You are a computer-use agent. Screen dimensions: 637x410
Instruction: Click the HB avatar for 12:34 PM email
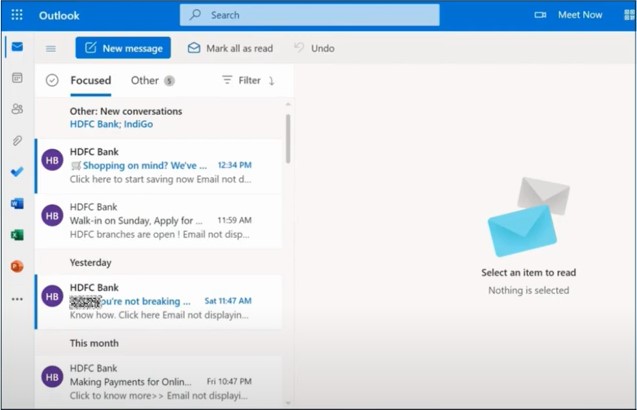pyautogui.click(x=52, y=160)
